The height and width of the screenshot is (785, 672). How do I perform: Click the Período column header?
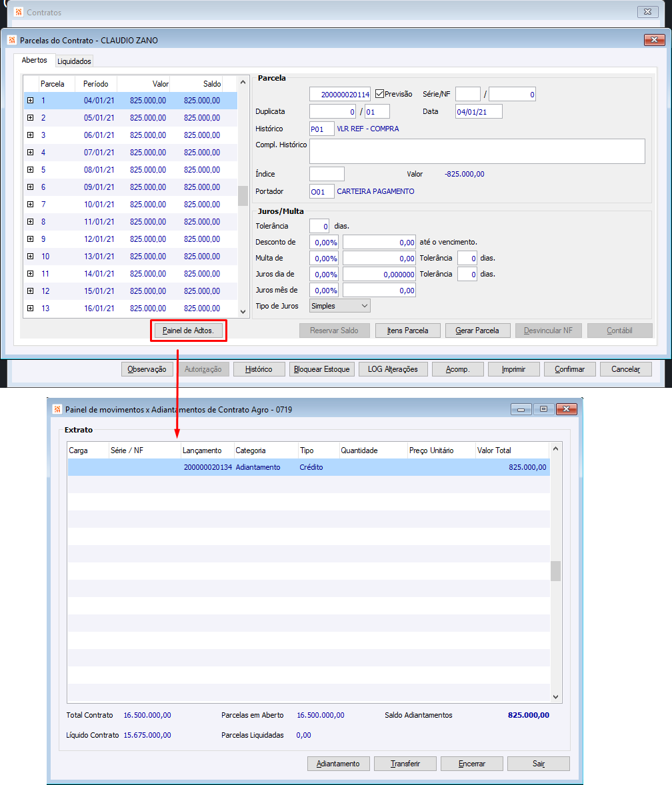[95, 84]
